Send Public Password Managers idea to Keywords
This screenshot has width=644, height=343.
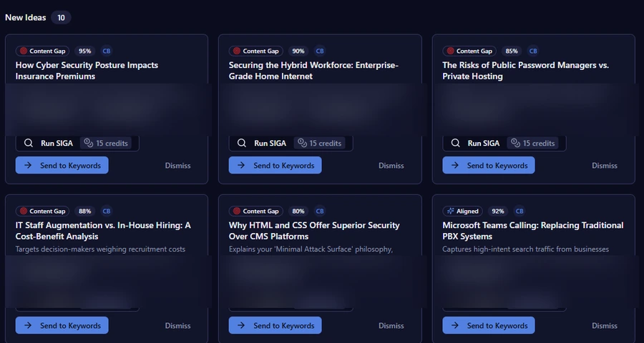pyautogui.click(x=488, y=165)
